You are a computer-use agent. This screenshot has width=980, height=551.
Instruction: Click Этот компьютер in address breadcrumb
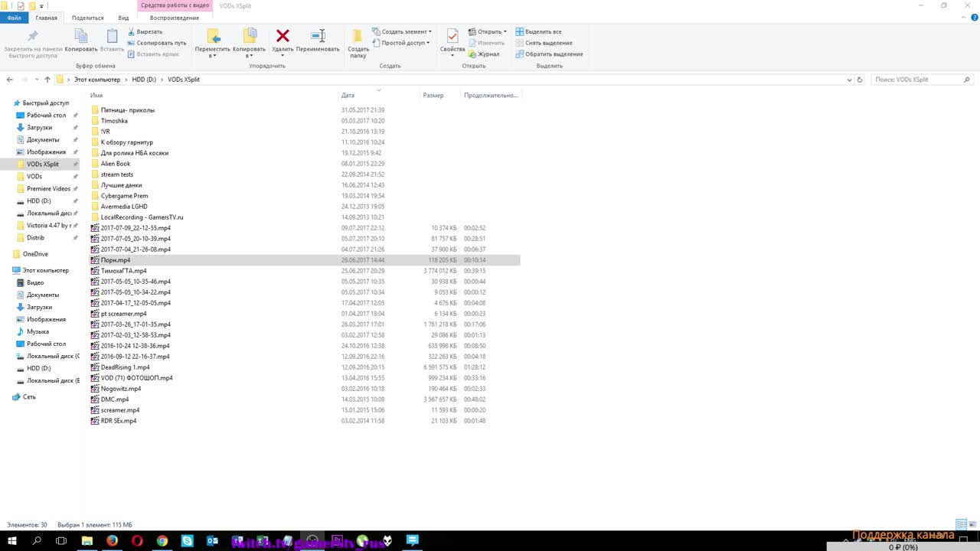tap(97, 80)
